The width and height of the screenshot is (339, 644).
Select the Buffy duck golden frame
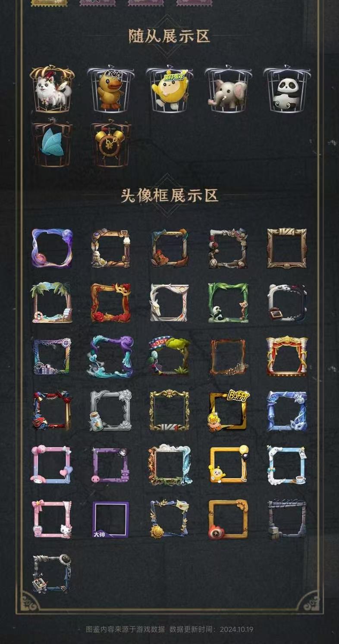pyautogui.click(x=227, y=411)
